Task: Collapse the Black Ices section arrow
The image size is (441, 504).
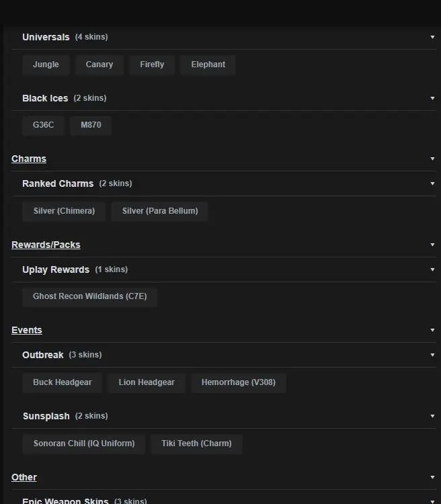Action: point(432,98)
